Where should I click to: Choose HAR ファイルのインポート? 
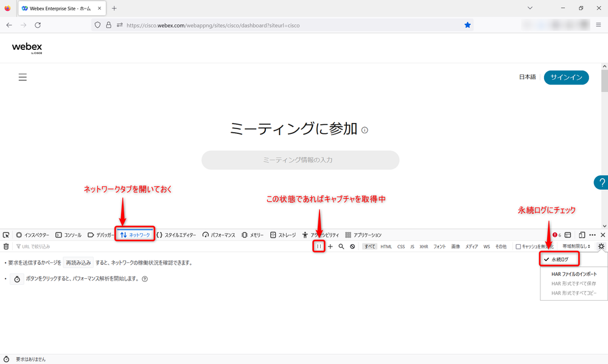[x=574, y=274]
